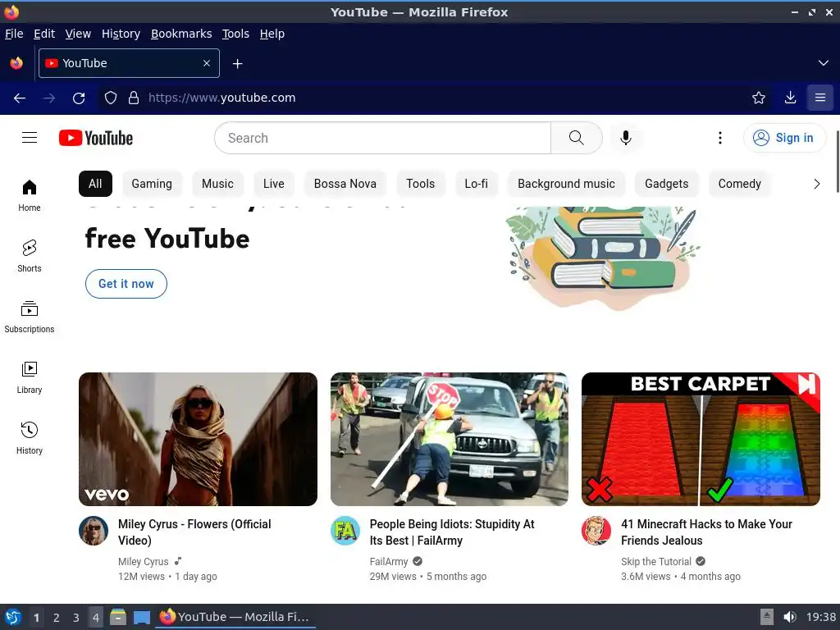Show more category chips with the right arrow
840x630 pixels.
point(816,184)
